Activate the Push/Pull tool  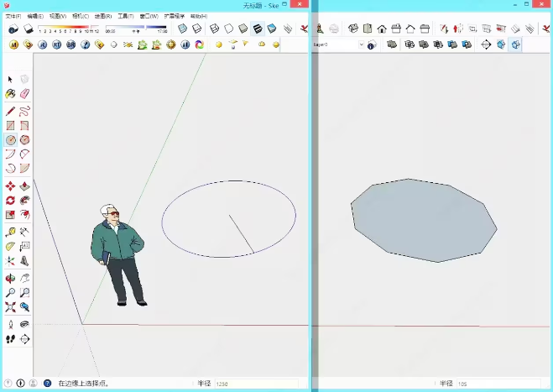tap(24, 186)
